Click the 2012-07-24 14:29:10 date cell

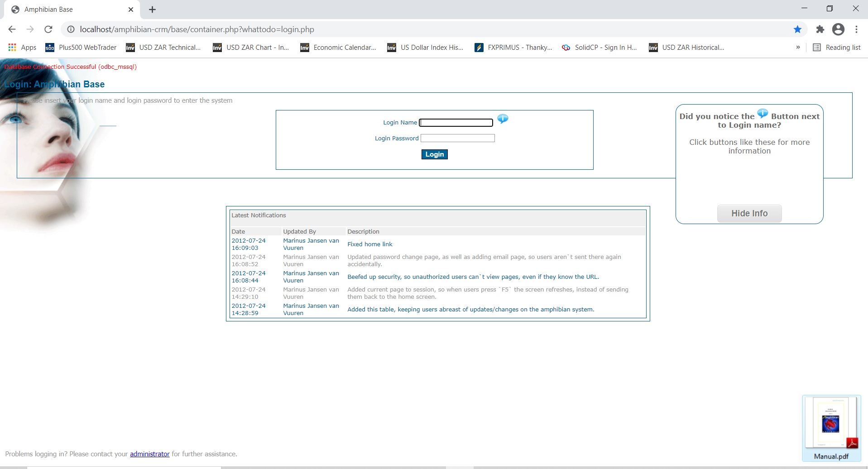(x=249, y=293)
